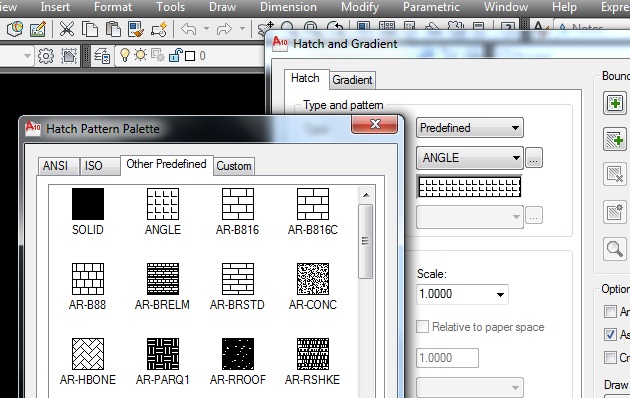
Task: Click the Copy toolbar icon
Action: (x=90, y=29)
